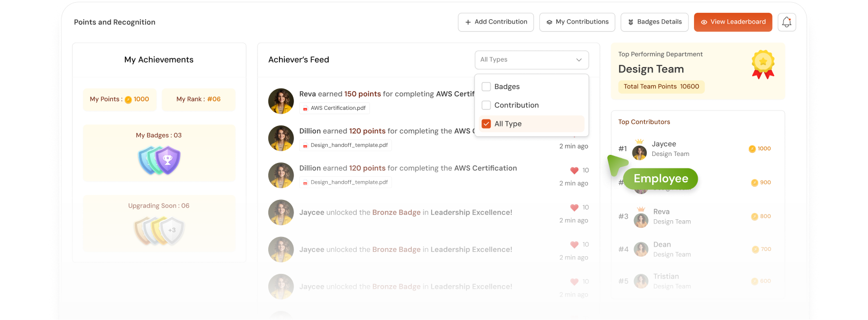The width and height of the screenshot is (868, 320).
Task: Open the All Types filter dropdown
Action: tap(531, 59)
